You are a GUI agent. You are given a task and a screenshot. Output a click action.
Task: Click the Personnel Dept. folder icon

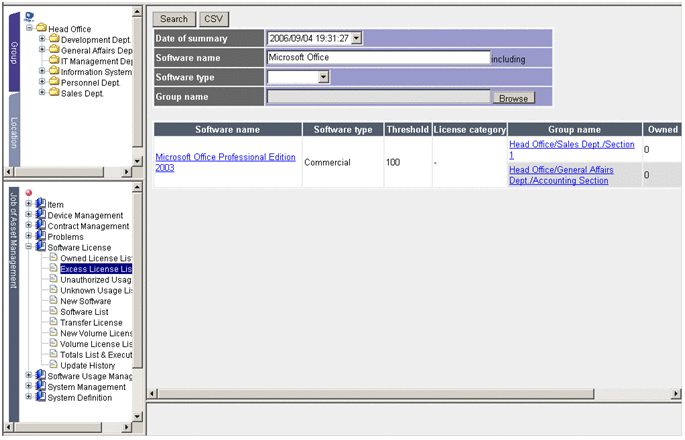pos(54,82)
